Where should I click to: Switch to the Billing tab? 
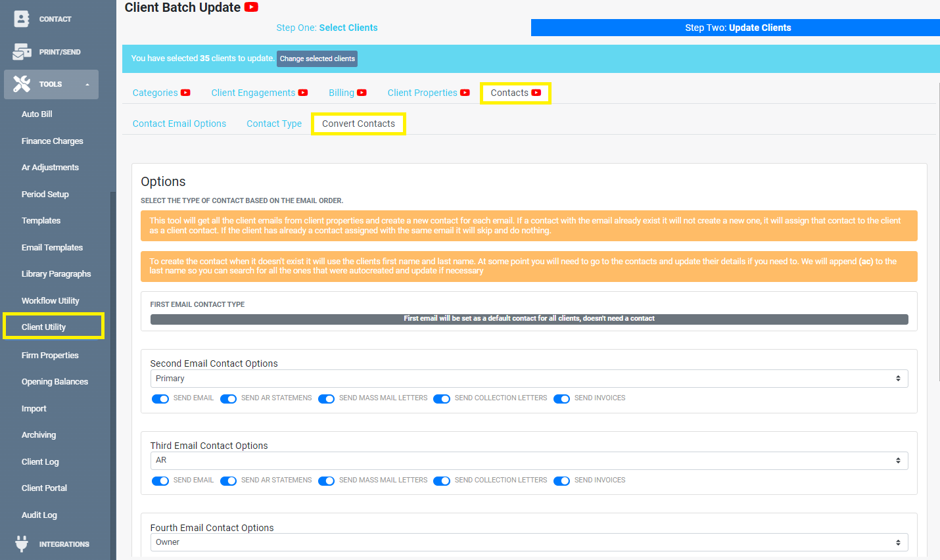point(341,93)
